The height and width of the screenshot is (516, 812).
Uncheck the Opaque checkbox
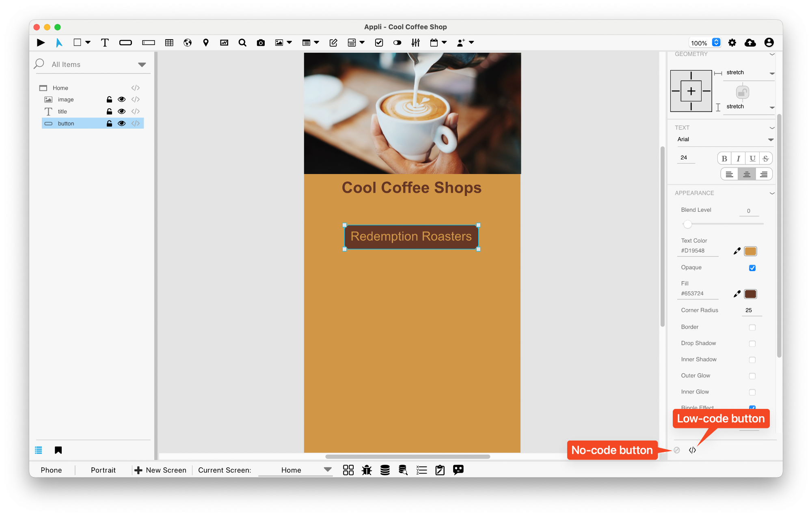pos(752,268)
